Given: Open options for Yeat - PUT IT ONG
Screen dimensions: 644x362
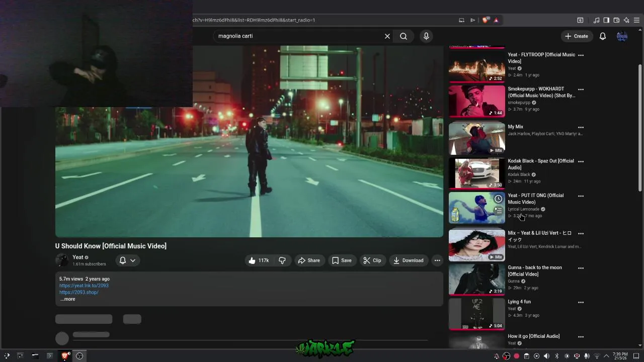Looking at the screenshot, I should [581, 196].
